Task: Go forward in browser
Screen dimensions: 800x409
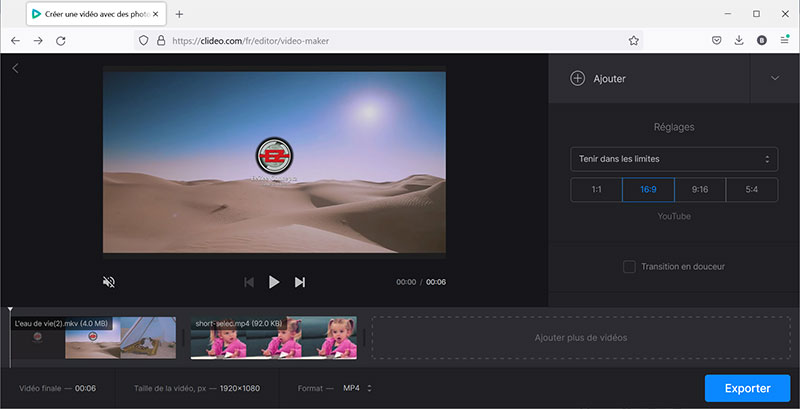Action: 38,41
